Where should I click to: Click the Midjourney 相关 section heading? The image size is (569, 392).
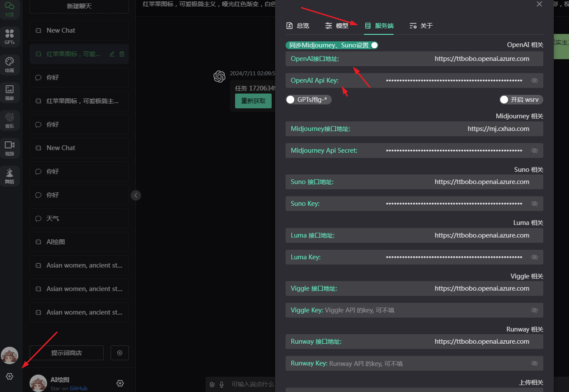point(519,116)
